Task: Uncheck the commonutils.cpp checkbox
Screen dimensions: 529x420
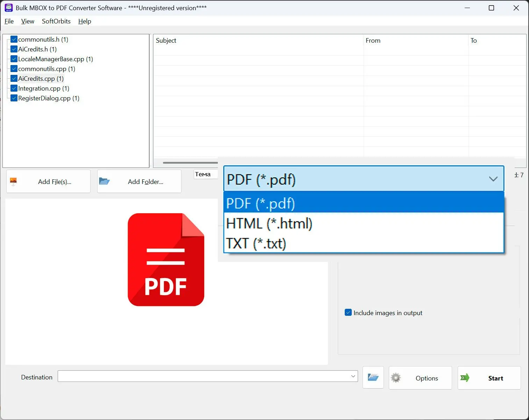Action: pos(14,69)
